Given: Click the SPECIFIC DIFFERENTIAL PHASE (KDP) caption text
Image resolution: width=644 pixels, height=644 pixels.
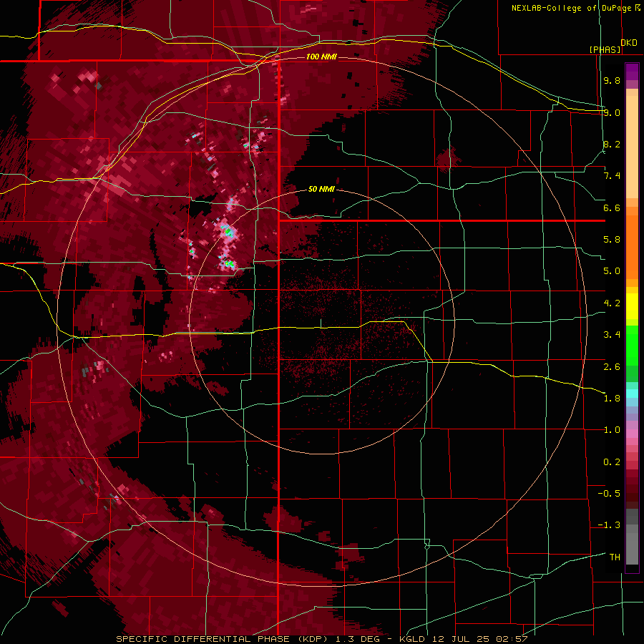Looking at the screenshot, I should [x=223, y=639].
